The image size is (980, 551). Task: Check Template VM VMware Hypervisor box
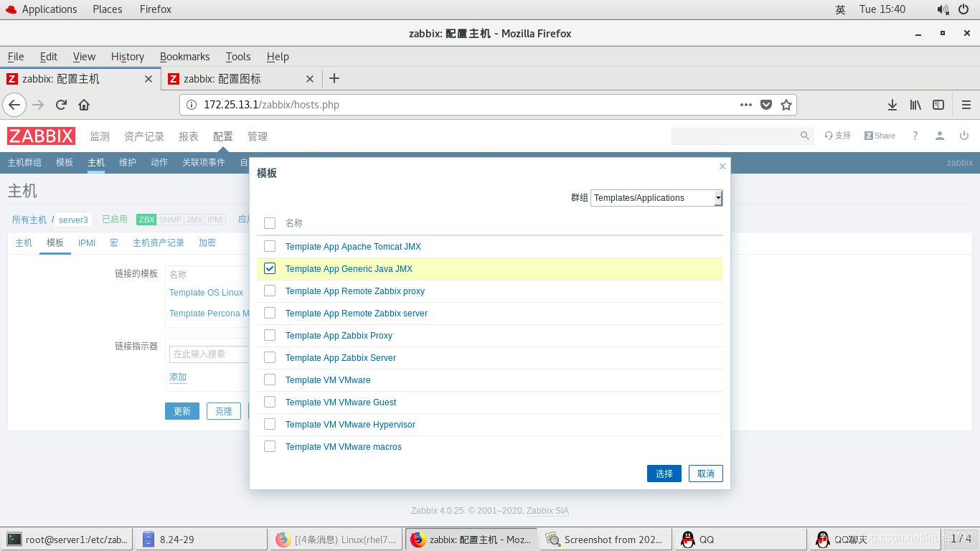(x=270, y=424)
